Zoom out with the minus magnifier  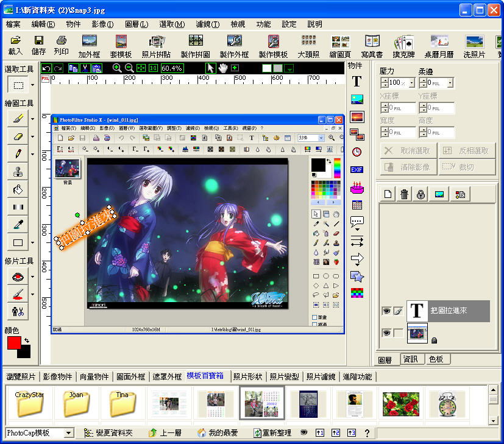pyautogui.click(x=129, y=68)
